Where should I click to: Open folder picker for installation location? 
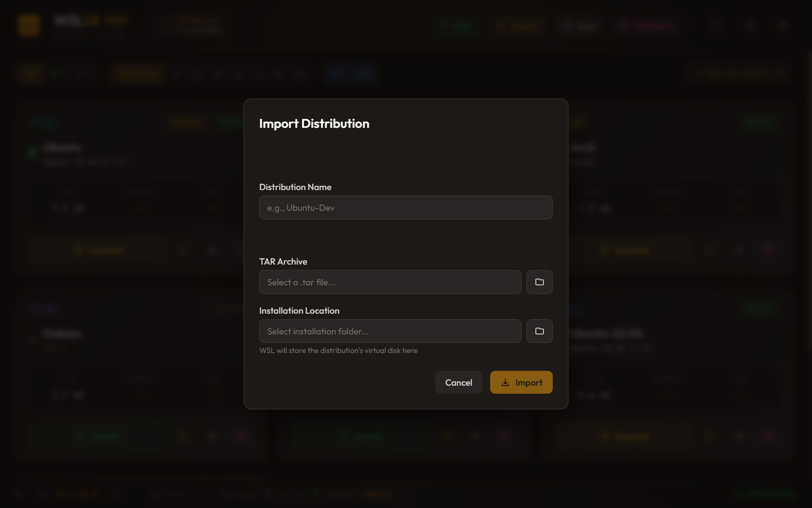(539, 331)
